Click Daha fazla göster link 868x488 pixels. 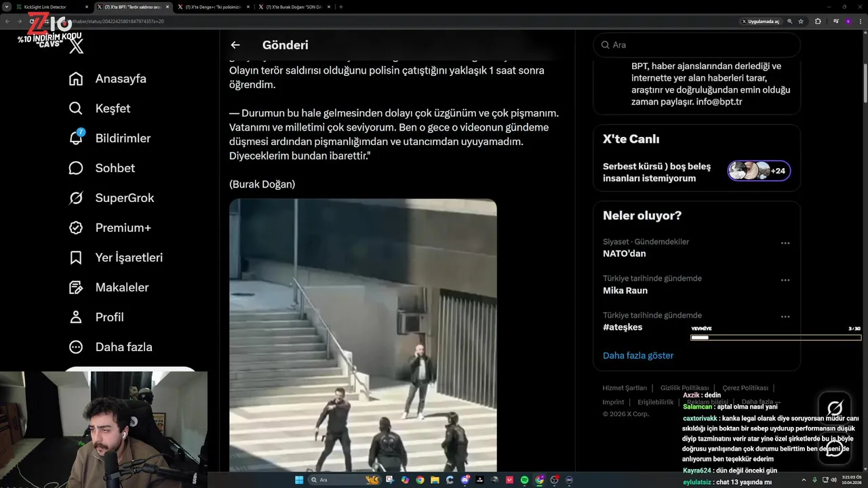(x=638, y=355)
